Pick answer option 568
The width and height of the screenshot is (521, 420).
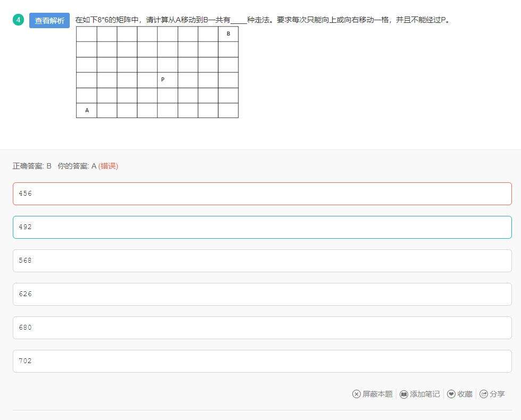click(262, 261)
